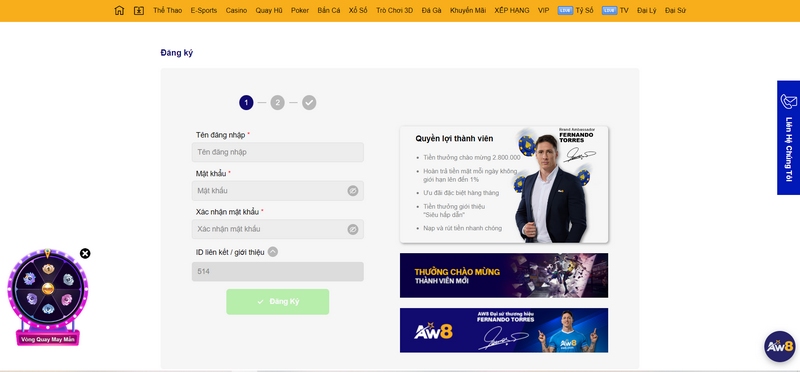Toggle password visibility in Mật khẩu field
Viewport: 800px width, 372px height.
(x=353, y=191)
